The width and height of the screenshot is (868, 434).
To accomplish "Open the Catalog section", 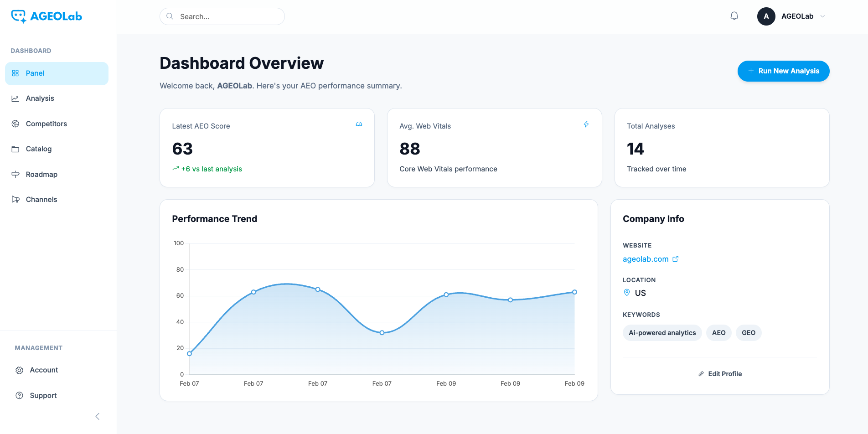I will pyautogui.click(x=39, y=149).
